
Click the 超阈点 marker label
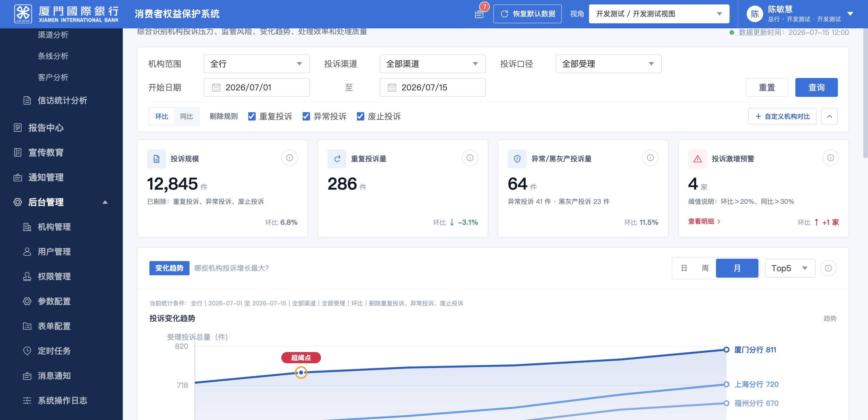coord(301,358)
